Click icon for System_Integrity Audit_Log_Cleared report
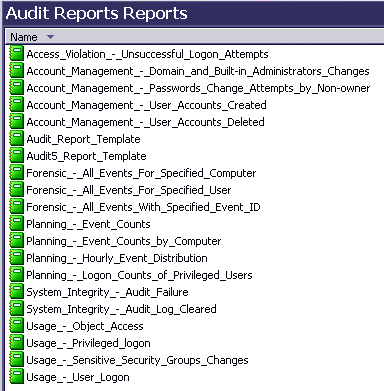The image size is (384, 391). (x=16, y=309)
